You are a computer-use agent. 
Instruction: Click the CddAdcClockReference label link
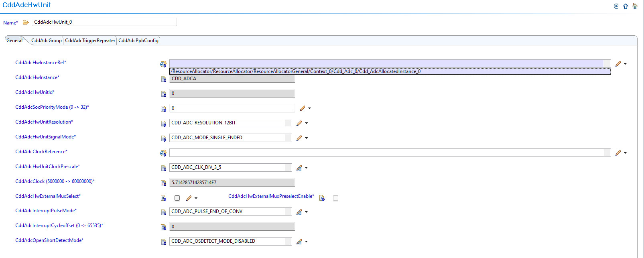coord(41,152)
